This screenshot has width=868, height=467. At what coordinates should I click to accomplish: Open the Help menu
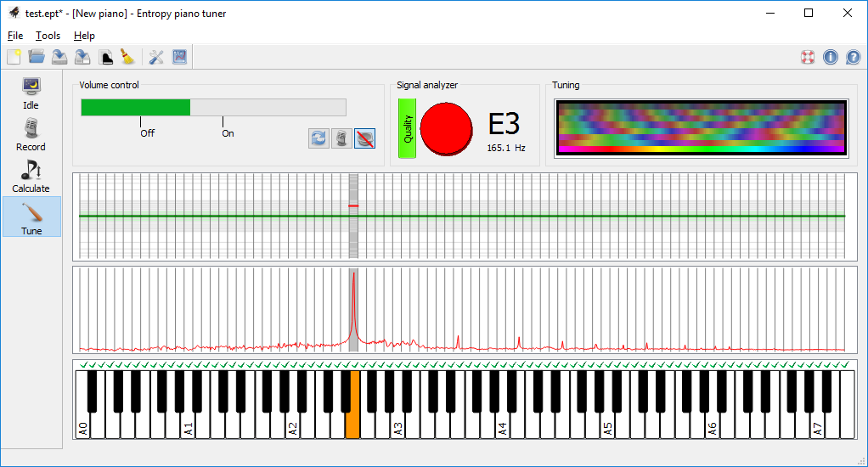84,36
